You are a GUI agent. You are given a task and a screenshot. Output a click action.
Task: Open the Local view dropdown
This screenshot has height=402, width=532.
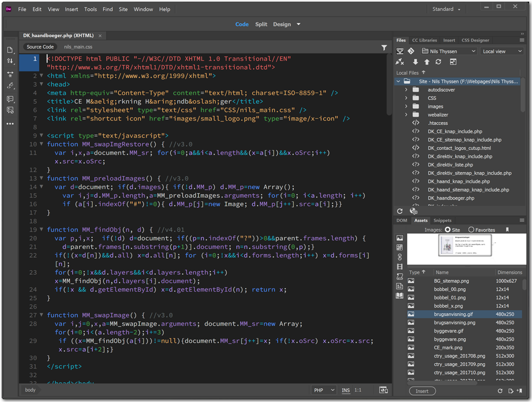point(502,51)
